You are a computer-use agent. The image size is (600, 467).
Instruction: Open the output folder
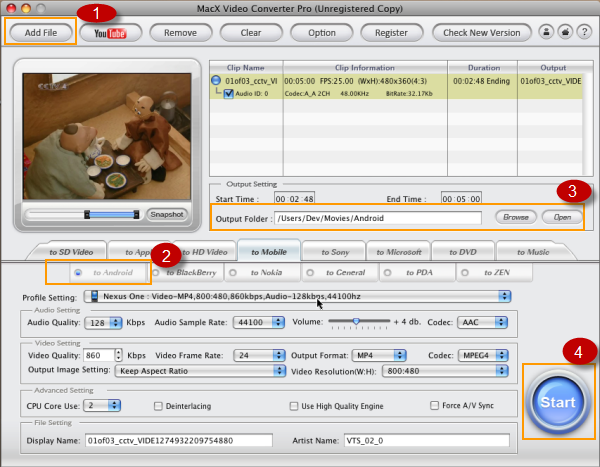562,217
